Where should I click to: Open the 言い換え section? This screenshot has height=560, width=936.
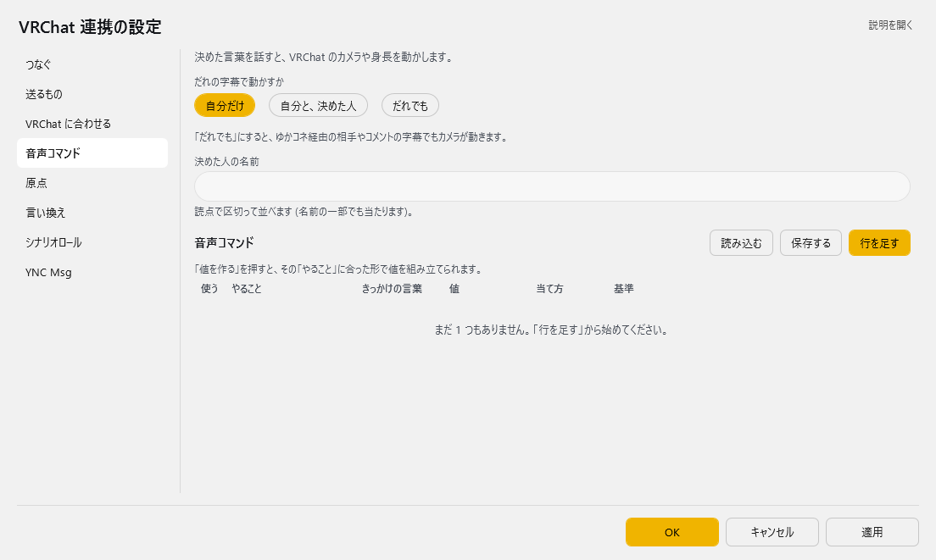[92, 213]
